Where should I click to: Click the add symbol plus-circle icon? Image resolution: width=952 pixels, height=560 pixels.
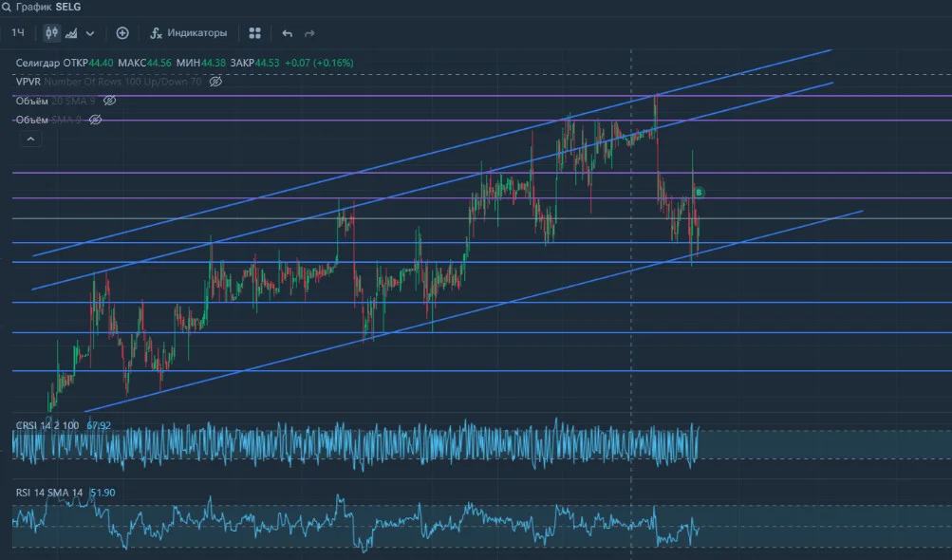pos(122,33)
